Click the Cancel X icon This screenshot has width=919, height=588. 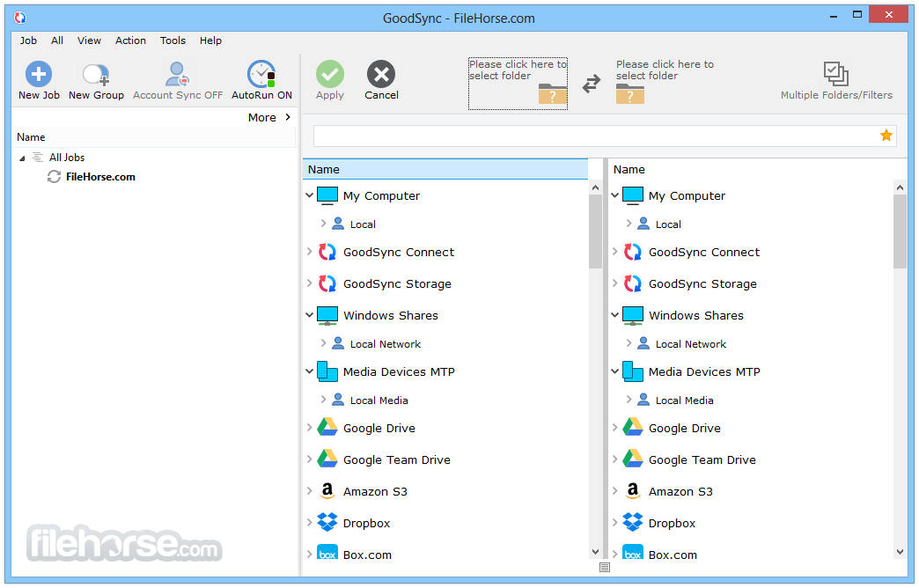(x=381, y=74)
